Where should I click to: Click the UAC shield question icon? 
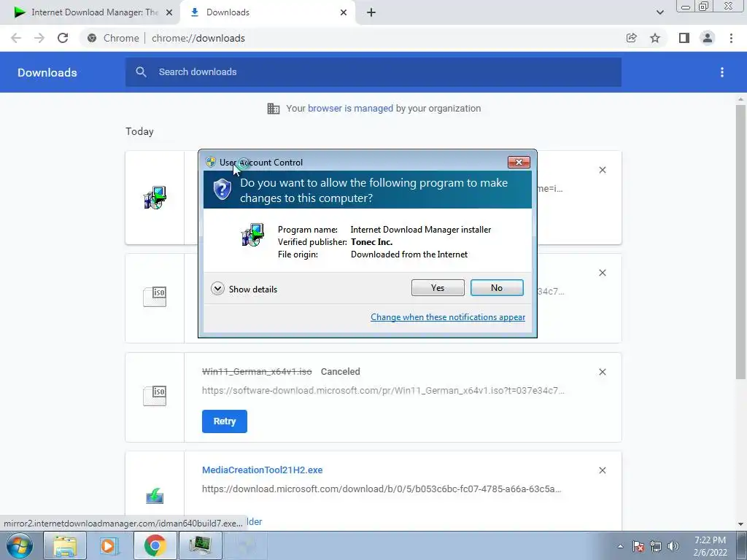tap(222, 190)
